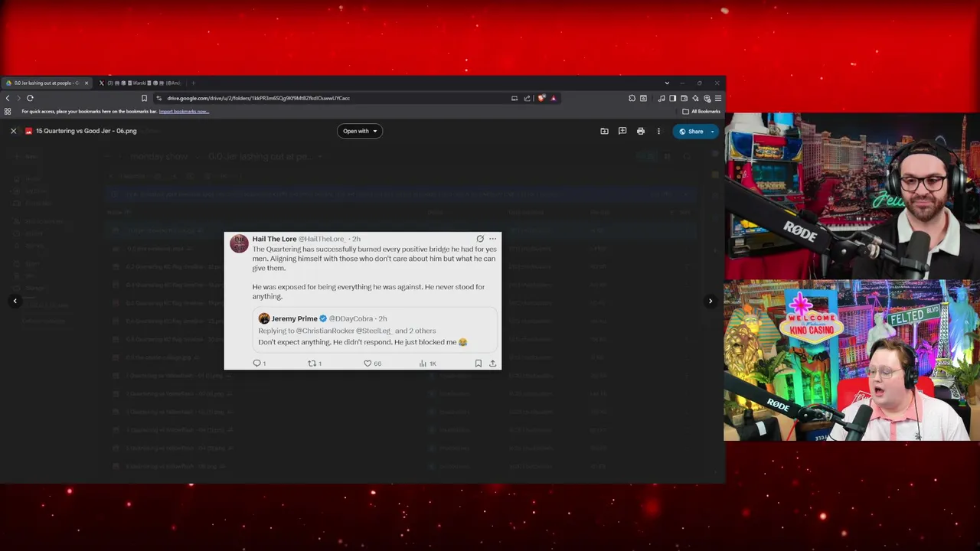The image size is (980, 551).
Task: Click the 'Import bookmarks now...' link
Action: pos(184,111)
